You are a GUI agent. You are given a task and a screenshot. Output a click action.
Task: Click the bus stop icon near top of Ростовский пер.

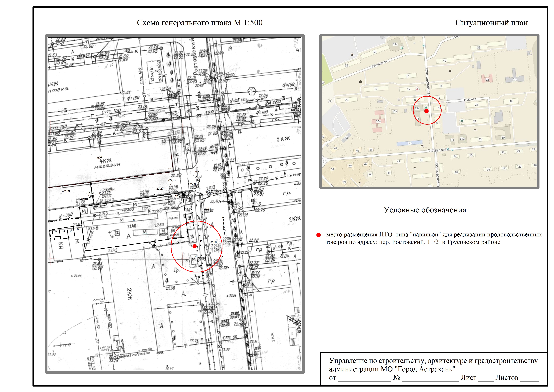(423, 45)
